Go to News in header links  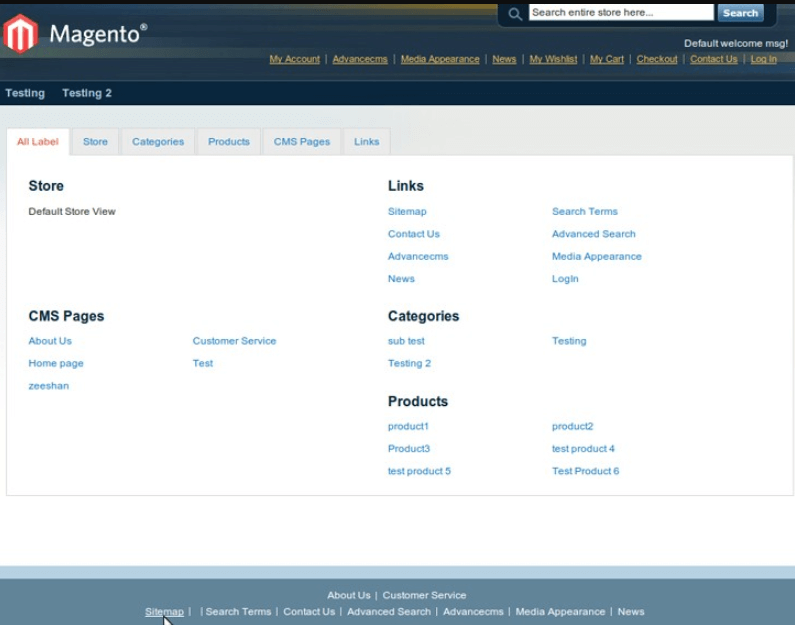(x=504, y=59)
